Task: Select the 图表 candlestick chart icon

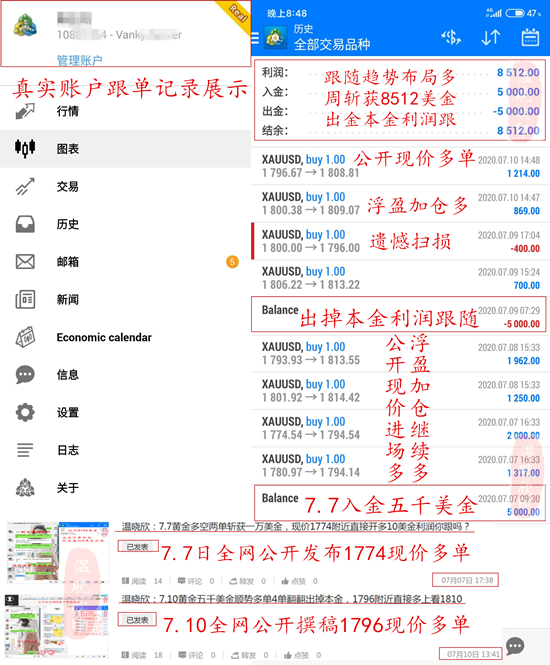Action: tap(25, 148)
